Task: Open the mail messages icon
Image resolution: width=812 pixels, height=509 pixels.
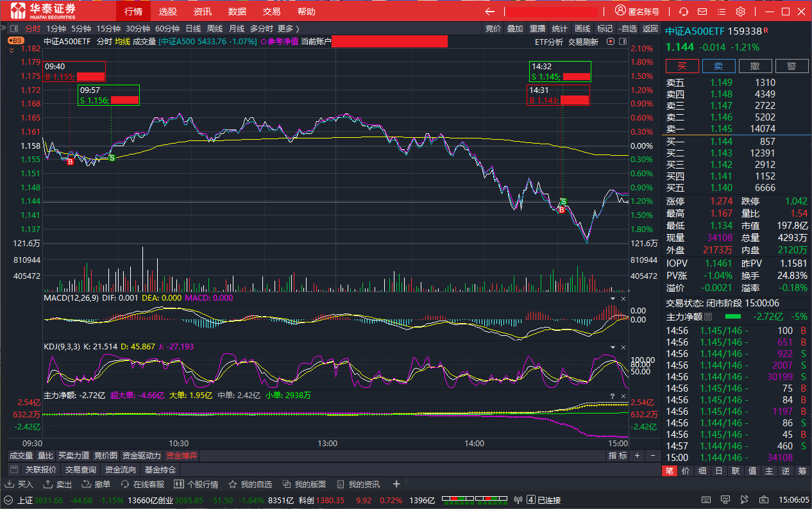Action: pos(702,12)
